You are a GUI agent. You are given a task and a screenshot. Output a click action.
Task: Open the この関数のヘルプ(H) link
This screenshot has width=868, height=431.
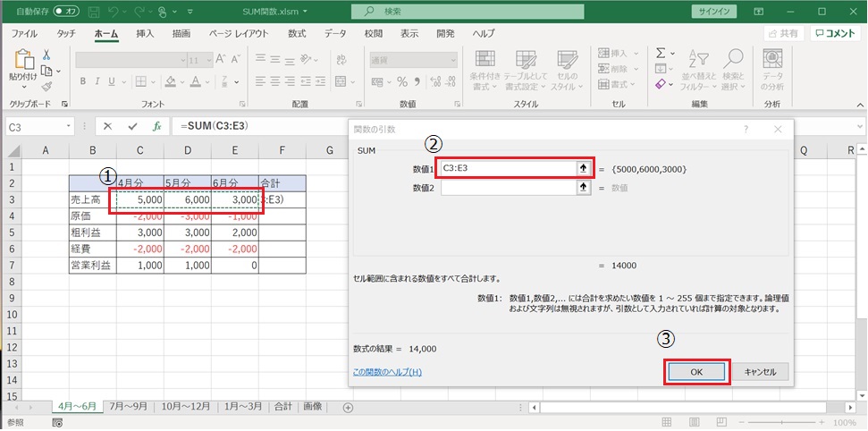click(387, 372)
